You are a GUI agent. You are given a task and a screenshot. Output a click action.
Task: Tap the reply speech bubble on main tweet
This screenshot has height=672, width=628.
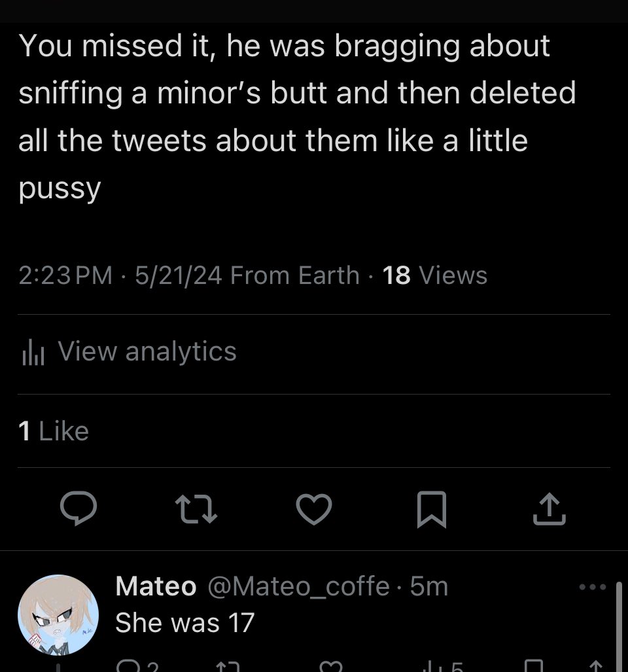(x=79, y=510)
